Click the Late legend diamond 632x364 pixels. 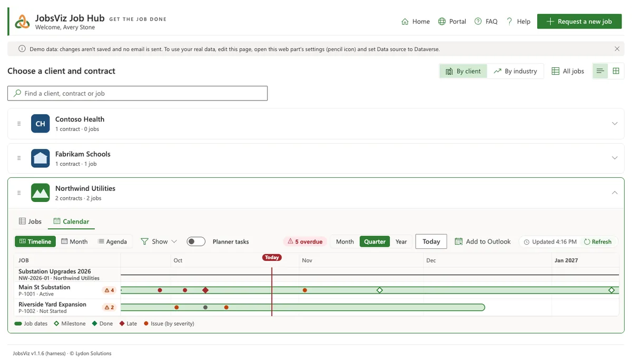click(122, 323)
